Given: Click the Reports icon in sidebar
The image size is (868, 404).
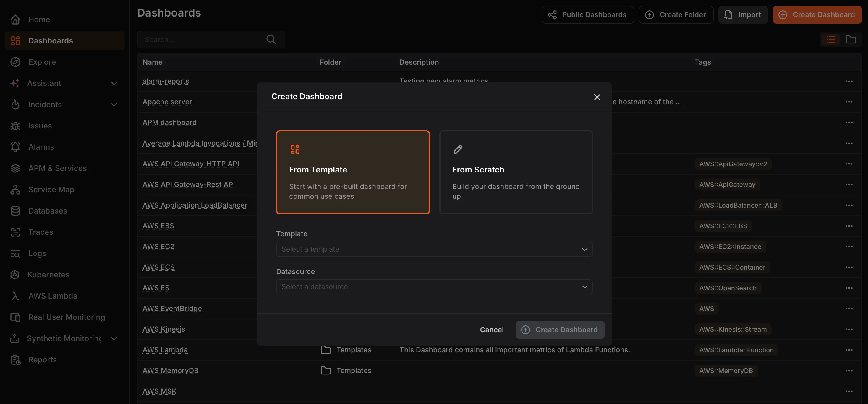Looking at the screenshot, I should [x=15, y=360].
